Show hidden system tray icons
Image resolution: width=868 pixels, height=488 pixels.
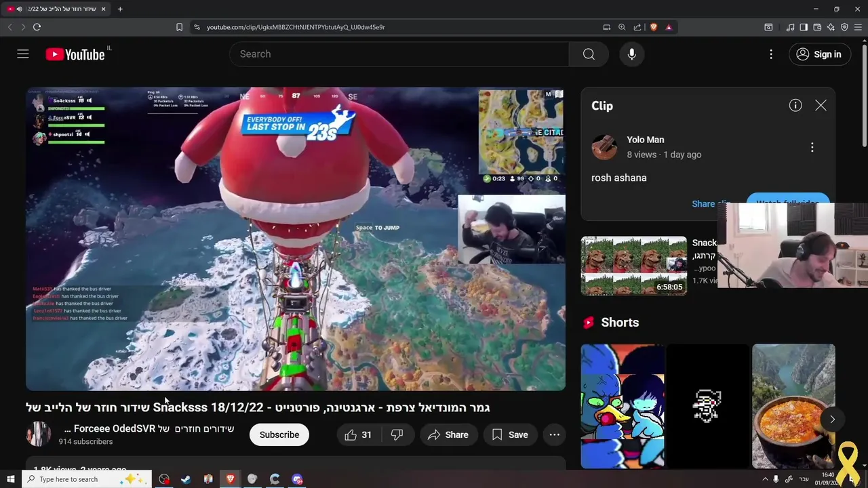(x=766, y=479)
